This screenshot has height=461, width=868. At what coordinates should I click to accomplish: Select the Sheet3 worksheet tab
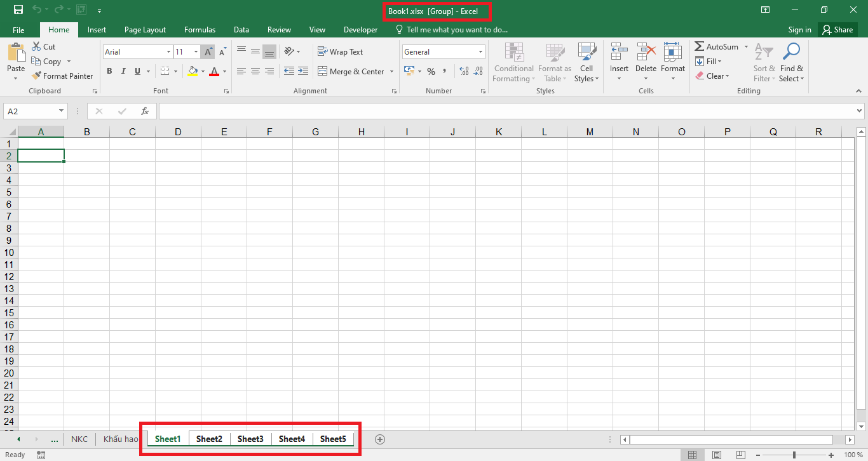(250, 439)
